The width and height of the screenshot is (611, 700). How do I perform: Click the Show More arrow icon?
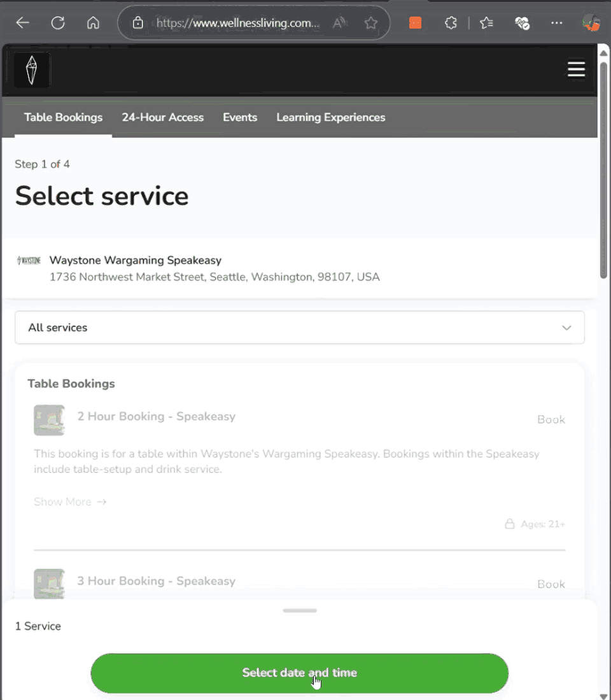point(102,502)
